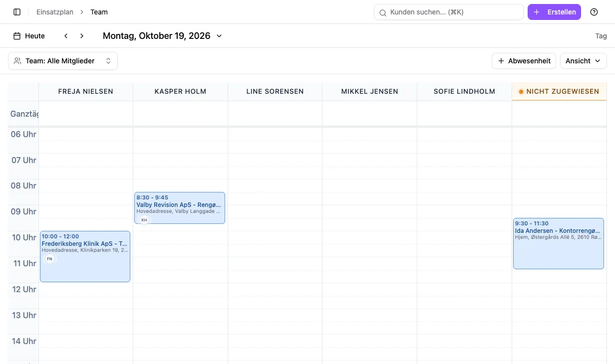
Task: Switch to the Tag view label
Action: coord(601,36)
